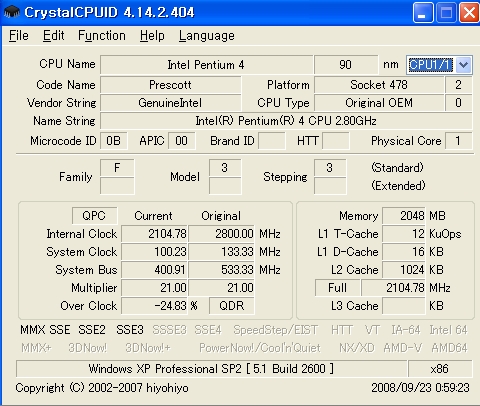
Task: Click the L1 D-Cache value 16
Action: click(404, 252)
